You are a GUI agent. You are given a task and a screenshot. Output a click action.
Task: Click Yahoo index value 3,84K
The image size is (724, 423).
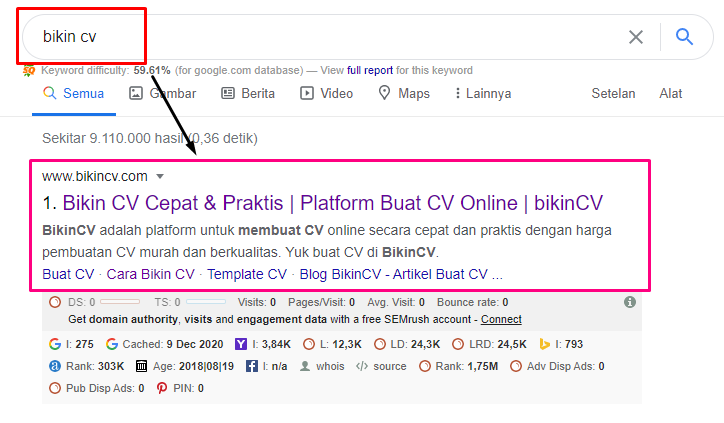pos(276,344)
